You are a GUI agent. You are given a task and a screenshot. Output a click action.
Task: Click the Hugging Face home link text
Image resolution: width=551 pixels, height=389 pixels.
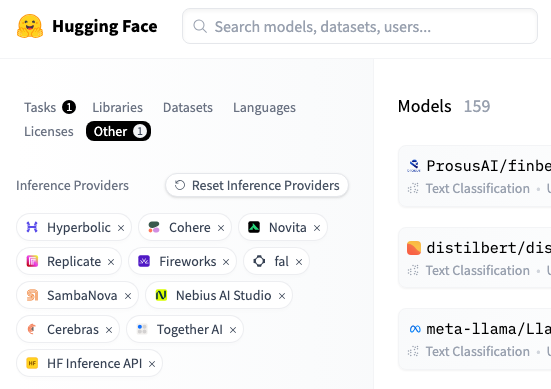pos(105,26)
